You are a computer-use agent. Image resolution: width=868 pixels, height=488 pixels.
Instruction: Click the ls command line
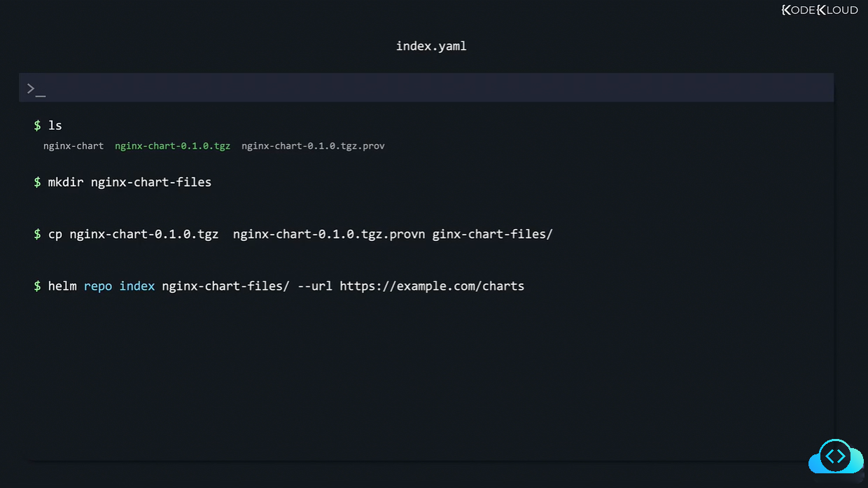point(55,125)
